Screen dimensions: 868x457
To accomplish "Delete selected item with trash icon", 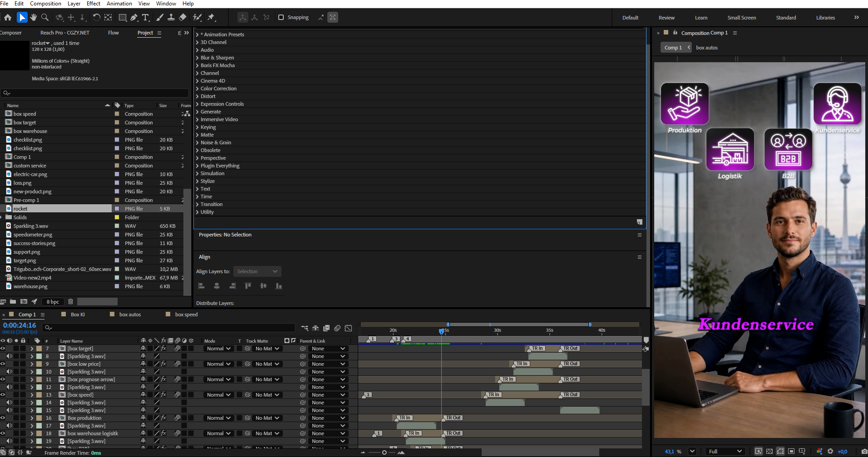I will 70,301.
